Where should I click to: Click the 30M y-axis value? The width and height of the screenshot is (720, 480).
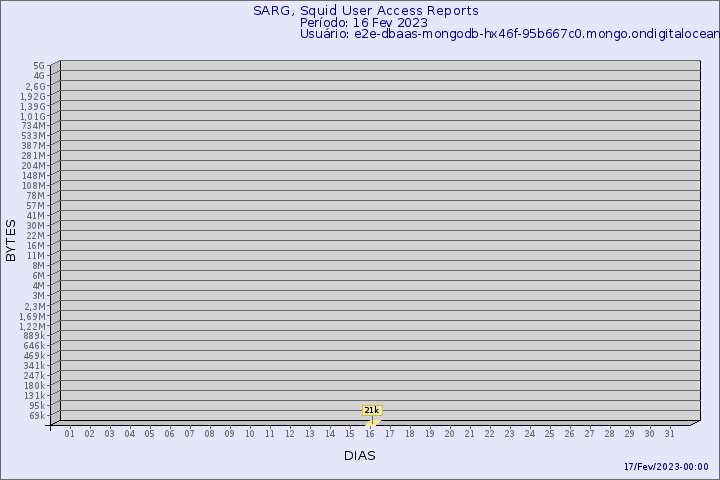pyautogui.click(x=35, y=226)
